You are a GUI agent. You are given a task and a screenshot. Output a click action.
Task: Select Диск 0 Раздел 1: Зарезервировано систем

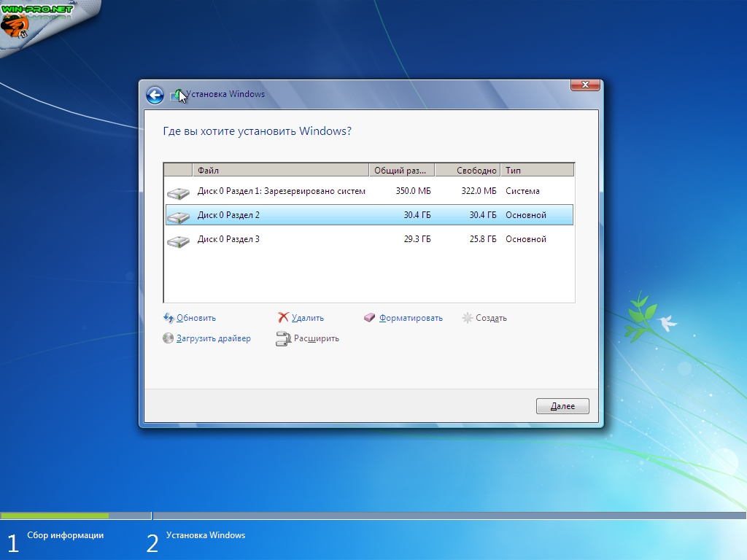click(x=369, y=191)
